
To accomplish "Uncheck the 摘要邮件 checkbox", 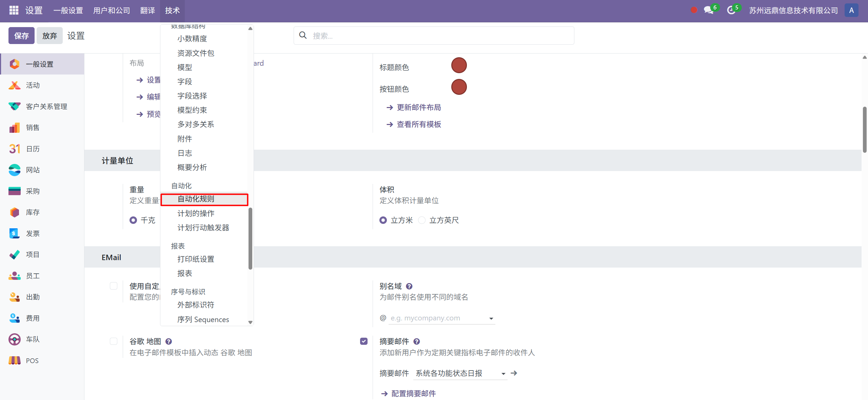I will (364, 341).
